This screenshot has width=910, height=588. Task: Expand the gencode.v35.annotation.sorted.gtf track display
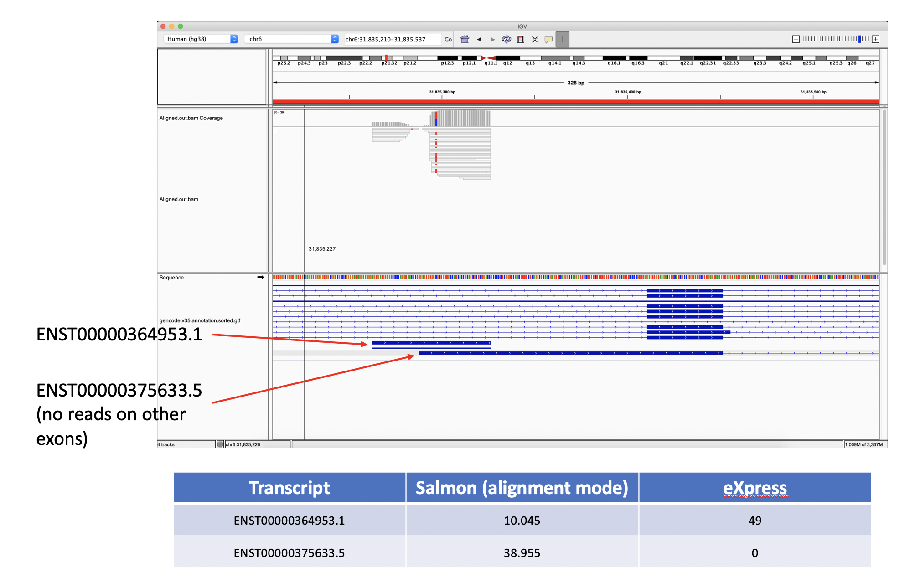(199, 320)
